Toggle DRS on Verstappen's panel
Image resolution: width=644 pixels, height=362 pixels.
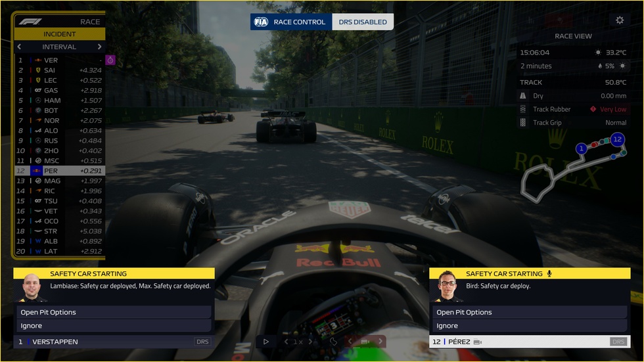click(202, 342)
